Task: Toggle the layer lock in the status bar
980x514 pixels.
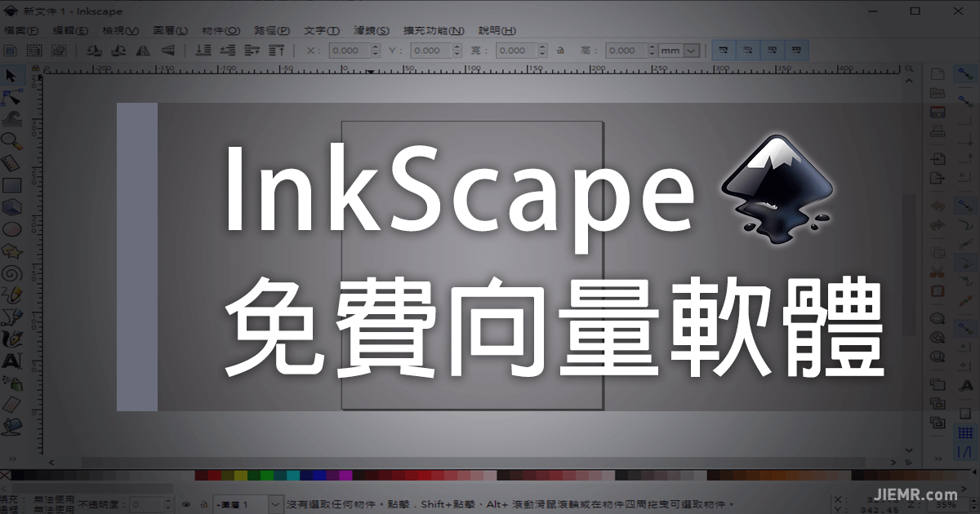Action: [x=204, y=503]
